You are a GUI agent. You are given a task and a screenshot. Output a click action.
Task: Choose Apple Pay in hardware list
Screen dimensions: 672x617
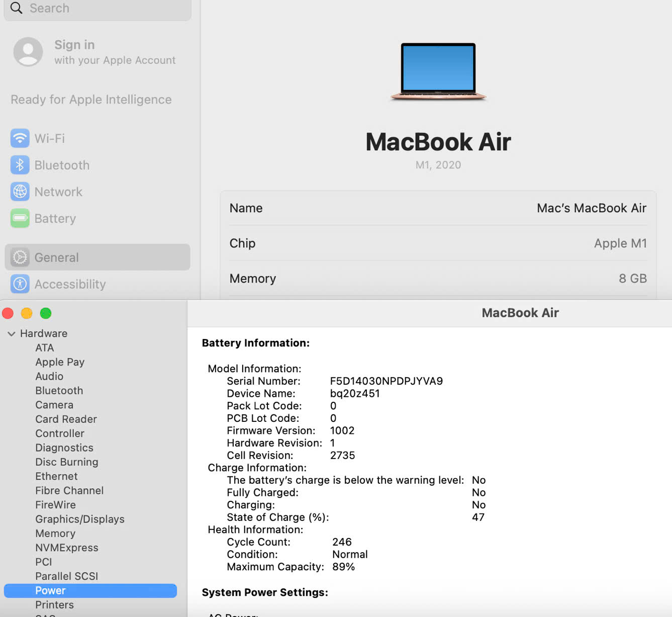[60, 362]
